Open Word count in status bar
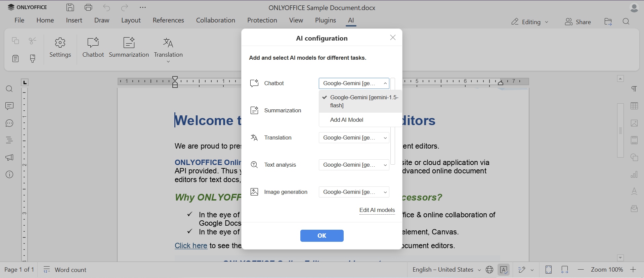The width and height of the screenshot is (644, 278). coord(65,270)
